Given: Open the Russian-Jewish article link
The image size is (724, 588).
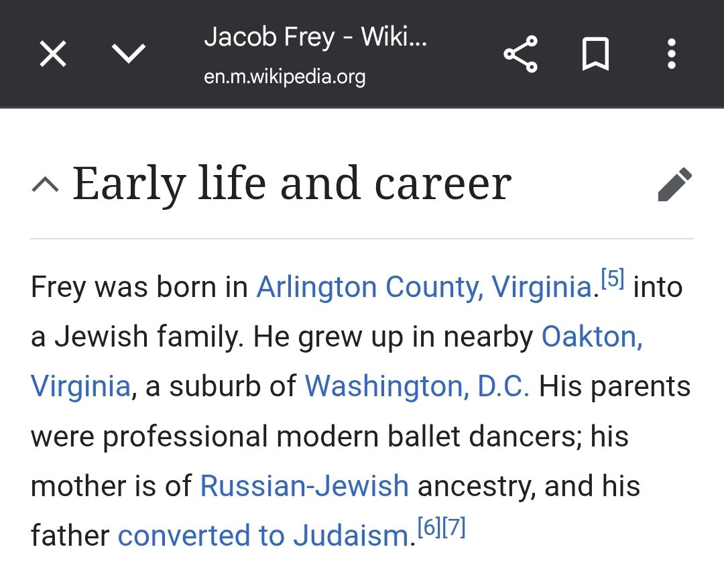Looking at the screenshot, I should [304, 486].
